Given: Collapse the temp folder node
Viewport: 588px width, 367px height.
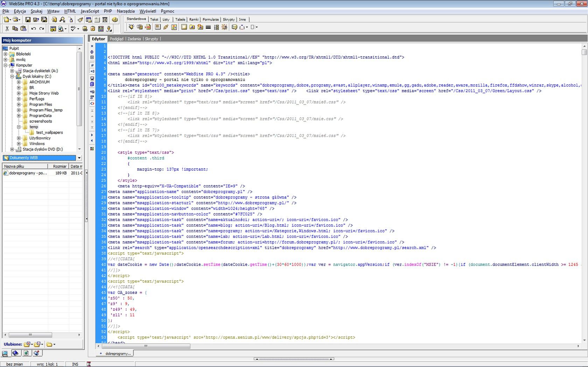Looking at the screenshot, I should pyautogui.click(x=19, y=127).
